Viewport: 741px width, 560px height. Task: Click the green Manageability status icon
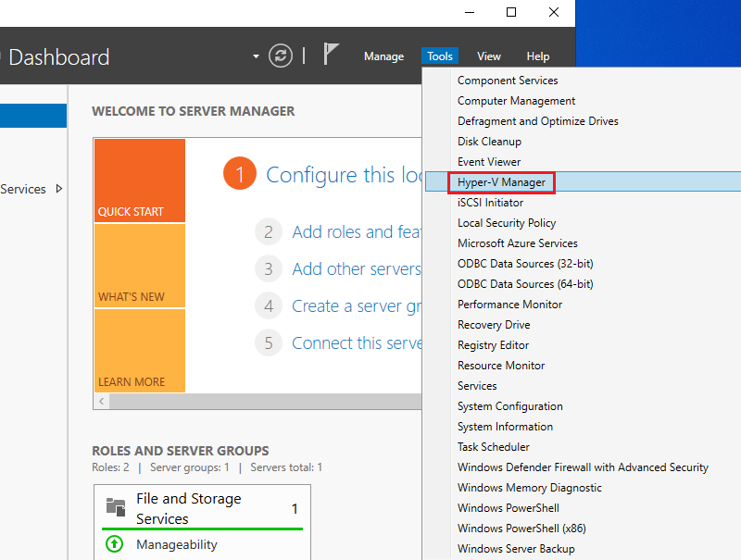[114, 544]
